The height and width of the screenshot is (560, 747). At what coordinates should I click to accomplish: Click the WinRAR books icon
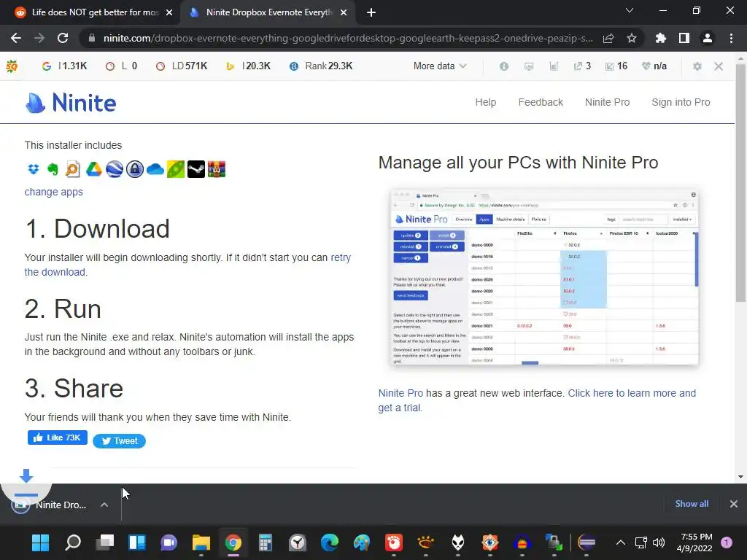216,169
